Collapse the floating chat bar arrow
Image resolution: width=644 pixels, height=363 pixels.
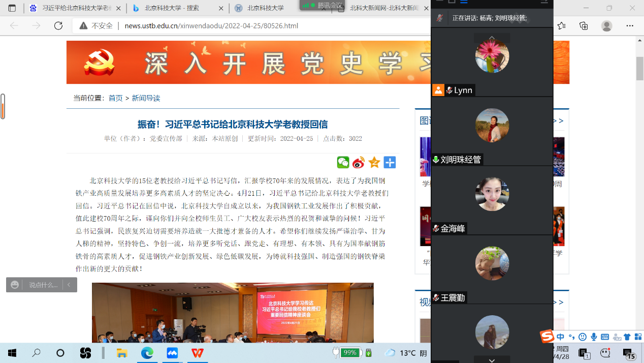point(69,285)
